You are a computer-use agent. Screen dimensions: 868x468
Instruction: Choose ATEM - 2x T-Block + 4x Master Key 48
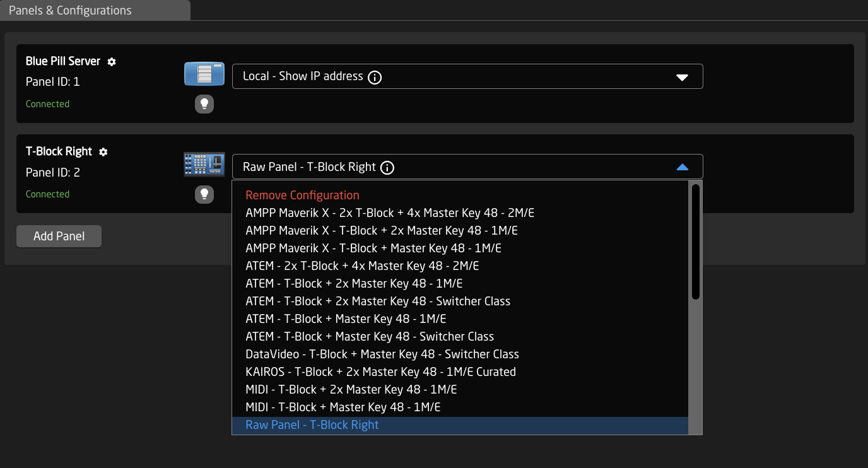click(x=362, y=266)
